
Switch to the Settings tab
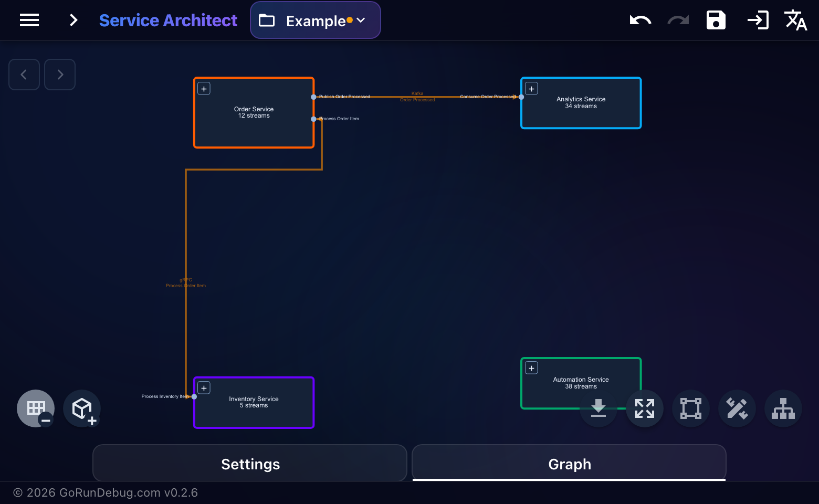(x=250, y=464)
